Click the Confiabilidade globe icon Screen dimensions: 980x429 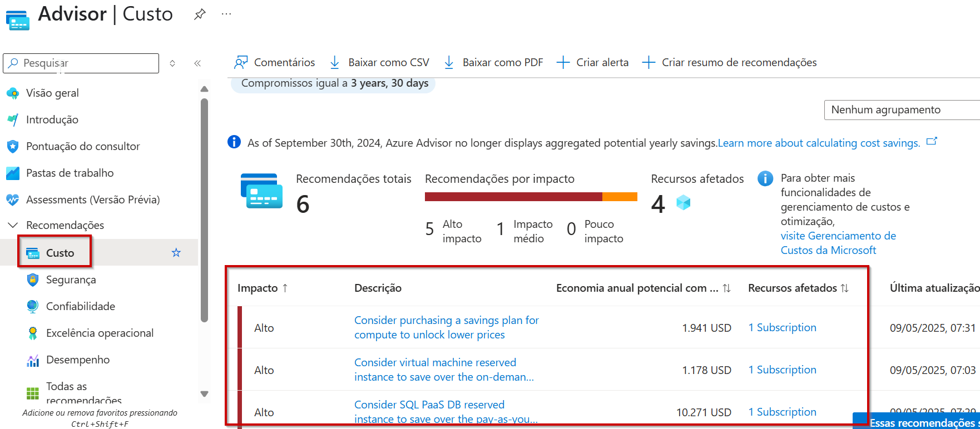(x=33, y=306)
